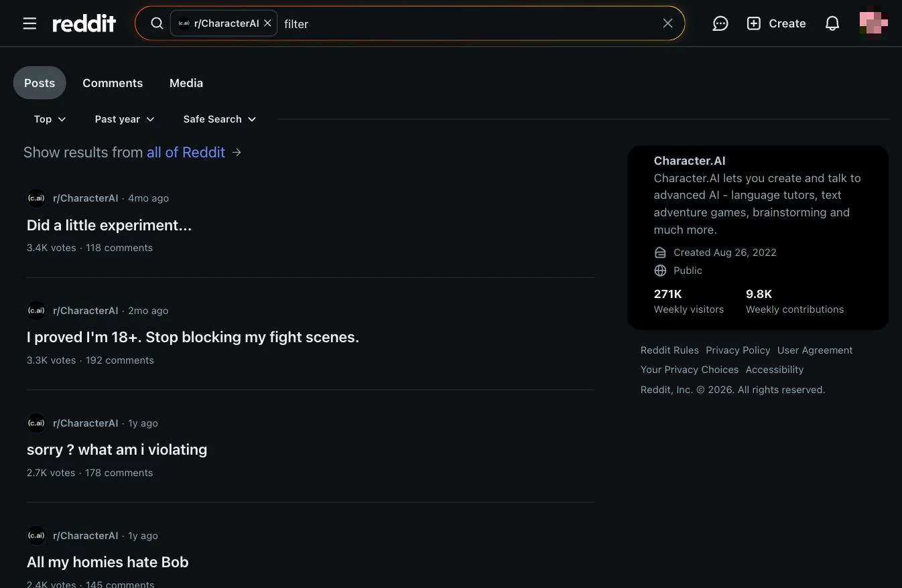Open post 'I proved I'm 18+. Stop blocking my fight scenes.'
This screenshot has width=902, height=588.
pyautogui.click(x=193, y=337)
